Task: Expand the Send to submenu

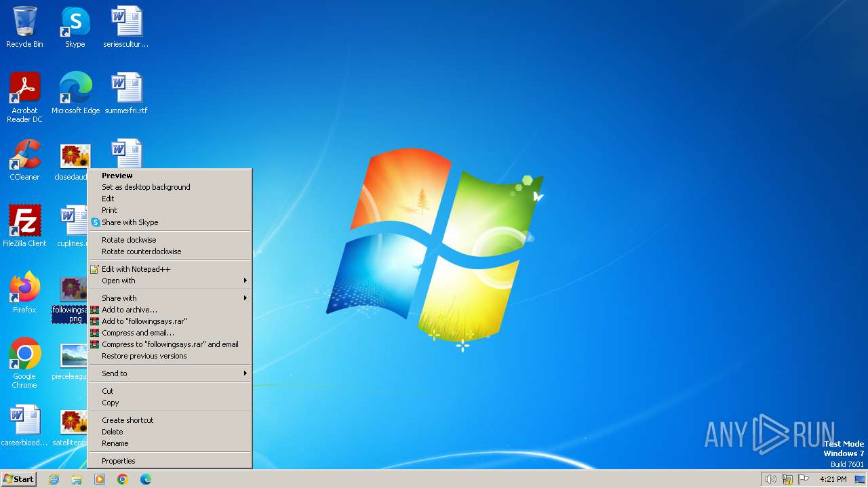Action: click(x=170, y=373)
